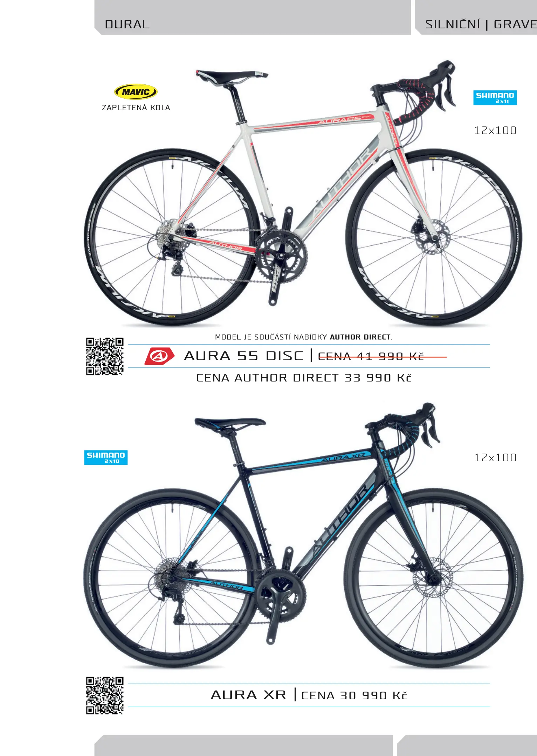Click the black Aura XR bicycle image
537x756 pixels.
(x=303, y=535)
